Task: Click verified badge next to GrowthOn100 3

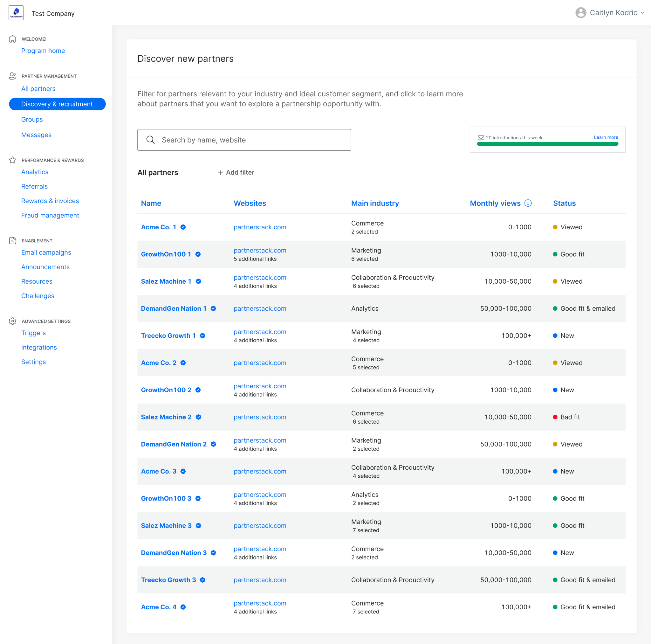Action: click(x=198, y=498)
